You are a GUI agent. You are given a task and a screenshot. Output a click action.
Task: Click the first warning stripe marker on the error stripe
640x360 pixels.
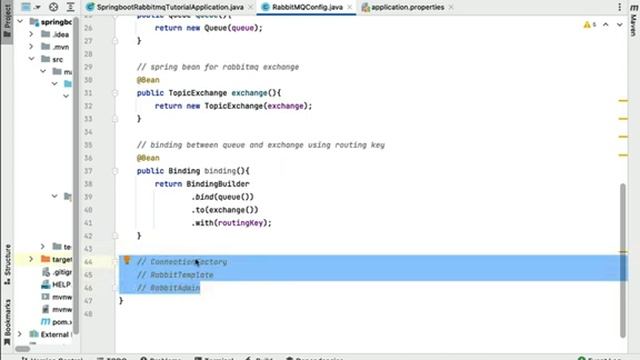[x=623, y=100]
